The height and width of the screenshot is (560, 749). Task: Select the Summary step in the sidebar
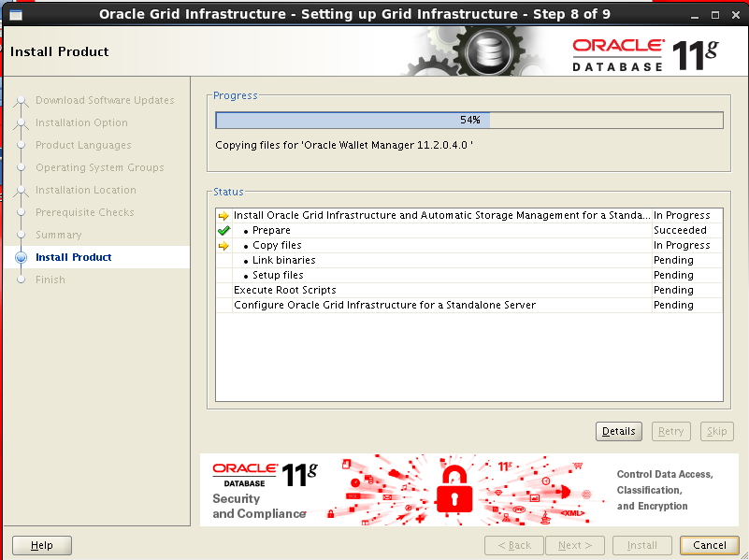point(59,235)
